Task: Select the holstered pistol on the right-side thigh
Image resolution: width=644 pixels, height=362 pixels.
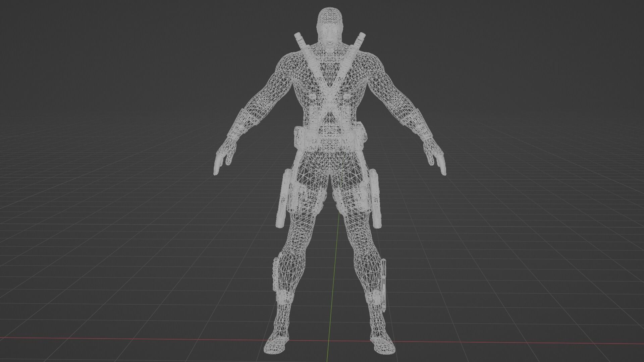Action: click(x=375, y=198)
